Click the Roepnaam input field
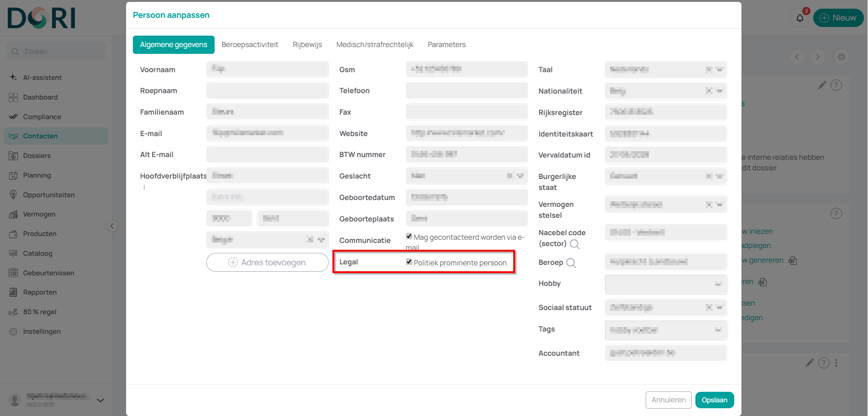Image resolution: width=868 pixels, height=416 pixels. [267, 90]
